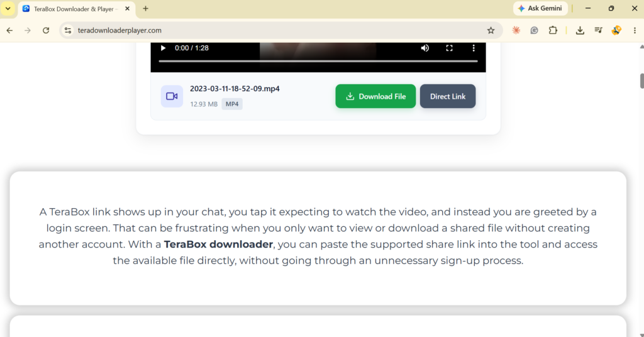The image size is (644, 337).
Task: Click the Download File button
Action: tap(375, 96)
